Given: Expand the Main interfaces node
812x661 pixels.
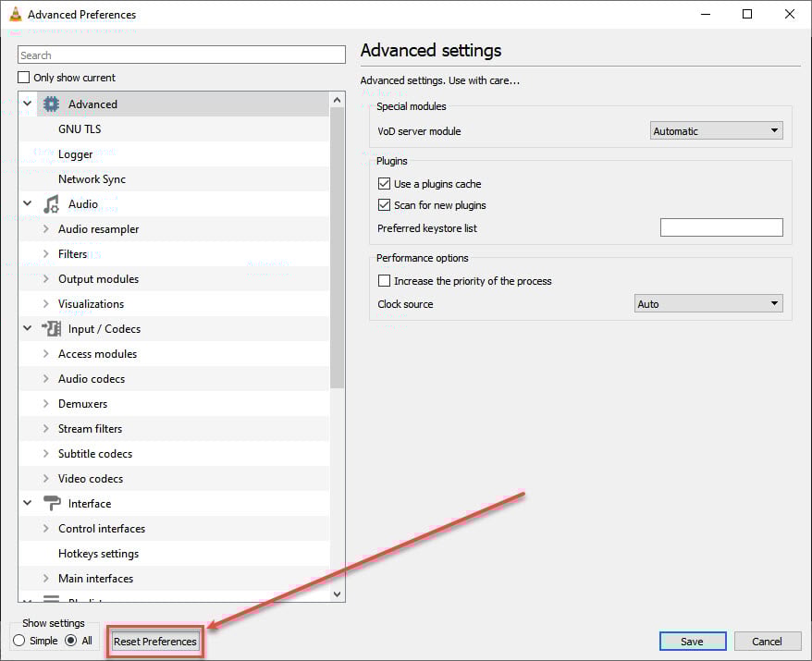Looking at the screenshot, I should [46, 578].
